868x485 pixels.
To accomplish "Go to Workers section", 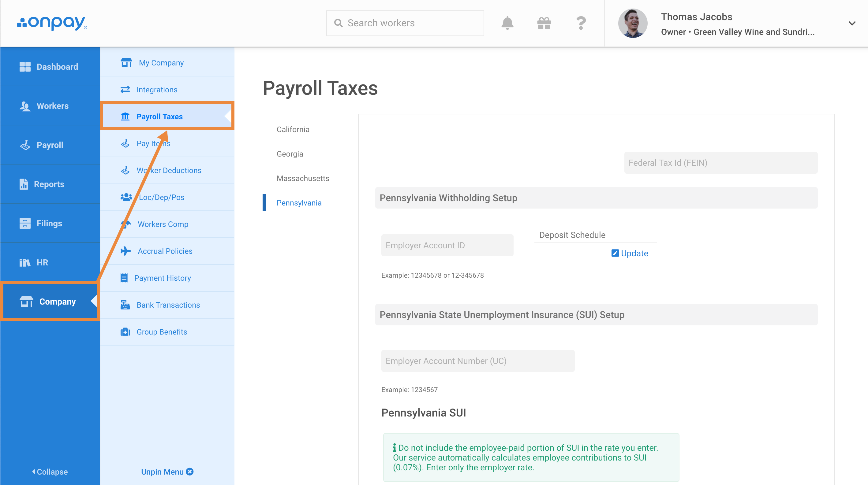I will pyautogui.click(x=50, y=106).
